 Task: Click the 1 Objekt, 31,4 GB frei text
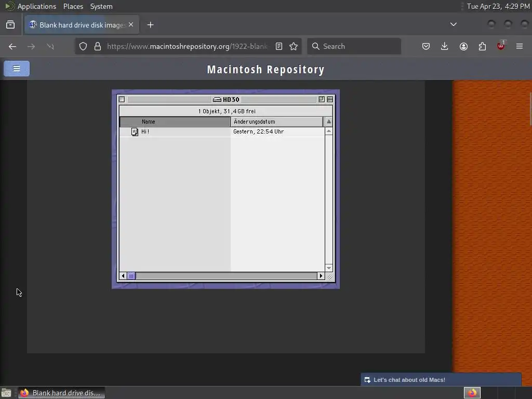click(x=227, y=111)
